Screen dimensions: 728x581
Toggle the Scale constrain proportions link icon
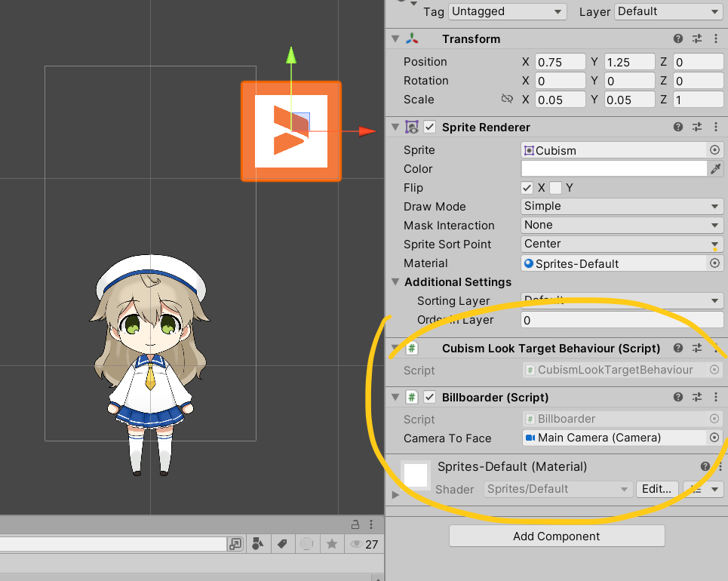tap(507, 99)
